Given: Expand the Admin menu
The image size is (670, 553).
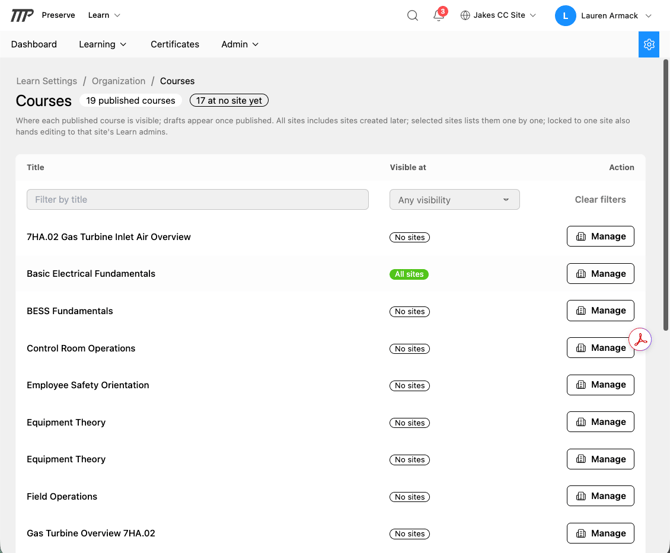Looking at the screenshot, I should click(240, 44).
